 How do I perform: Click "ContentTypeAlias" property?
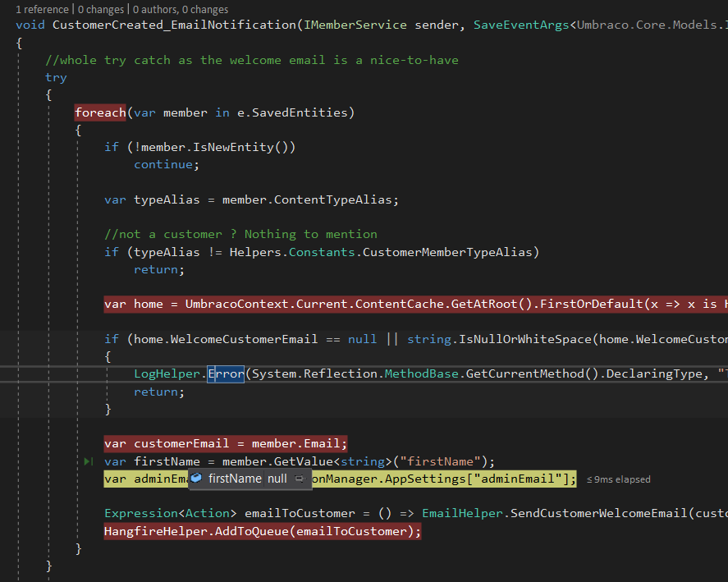tap(333, 199)
